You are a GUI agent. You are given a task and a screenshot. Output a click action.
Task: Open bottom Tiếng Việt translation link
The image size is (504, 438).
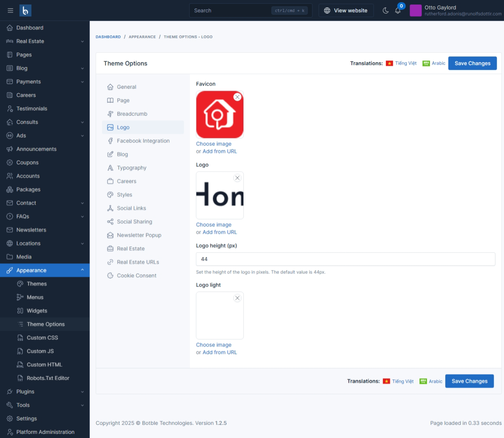(x=403, y=381)
